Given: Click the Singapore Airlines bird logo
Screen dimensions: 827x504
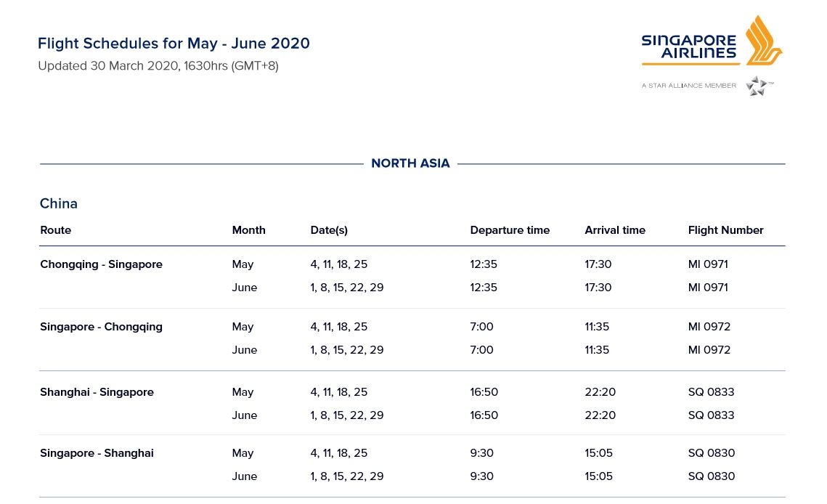Looking at the screenshot, I should (x=762, y=41).
